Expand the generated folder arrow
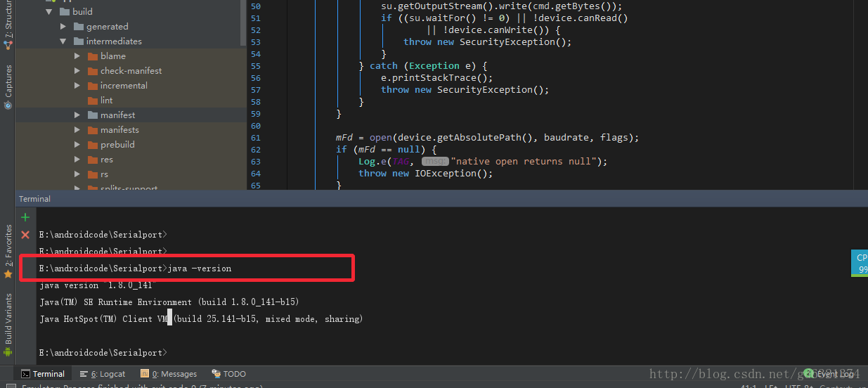This screenshot has width=868, height=388. click(x=63, y=27)
